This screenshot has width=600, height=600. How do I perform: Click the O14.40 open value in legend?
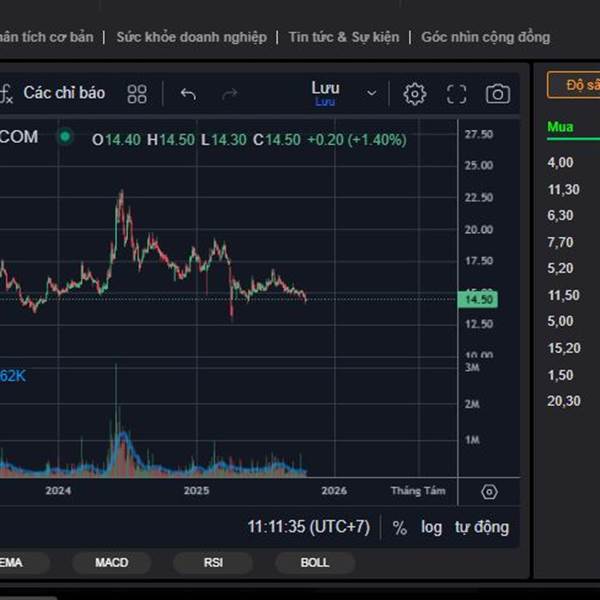(116, 140)
